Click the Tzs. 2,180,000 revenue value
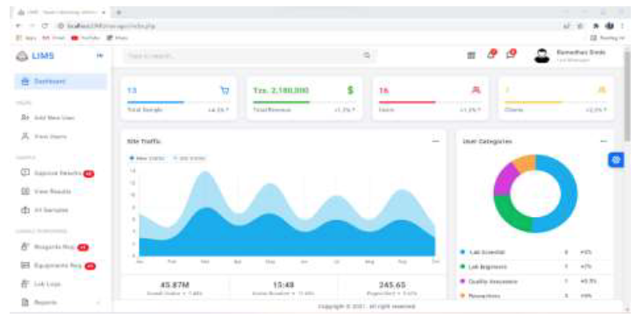The height and width of the screenshot is (325, 644). pos(281,90)
